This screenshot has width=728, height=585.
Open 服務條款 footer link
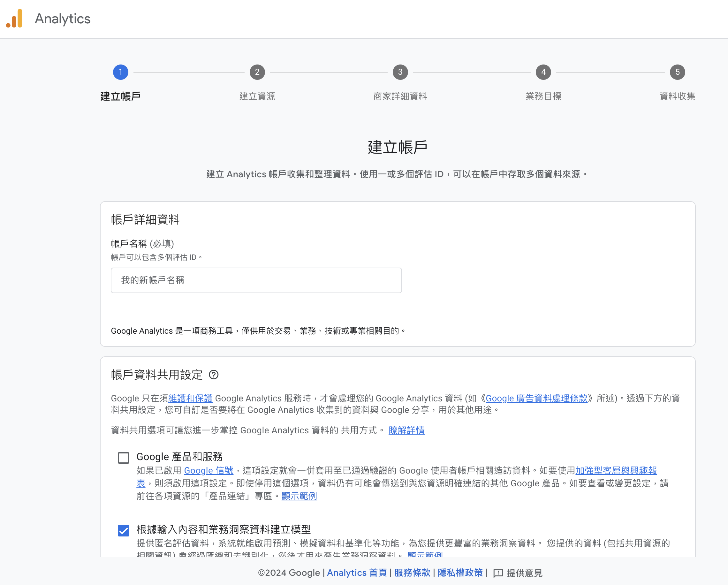tap(412, 573)
